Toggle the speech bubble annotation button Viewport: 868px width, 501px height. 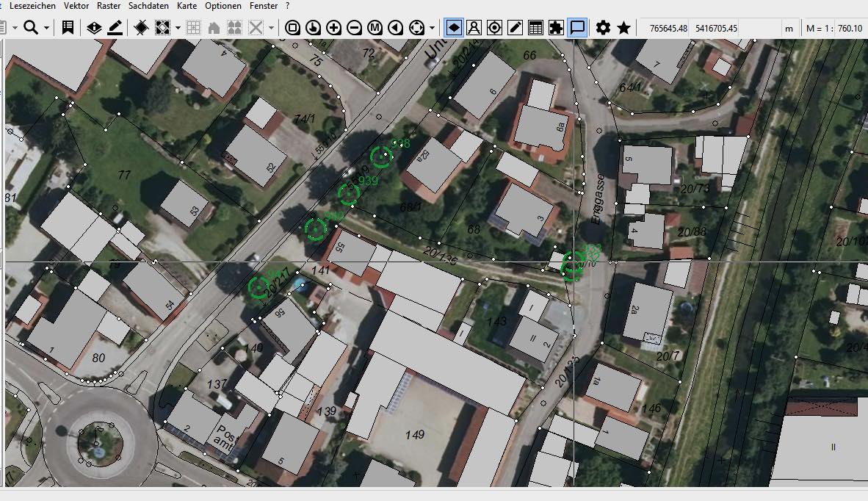point(578,28)
